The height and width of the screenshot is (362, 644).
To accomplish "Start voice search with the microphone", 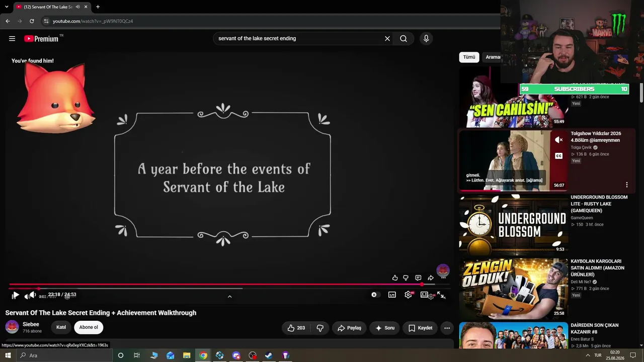I will pos(426,39).
